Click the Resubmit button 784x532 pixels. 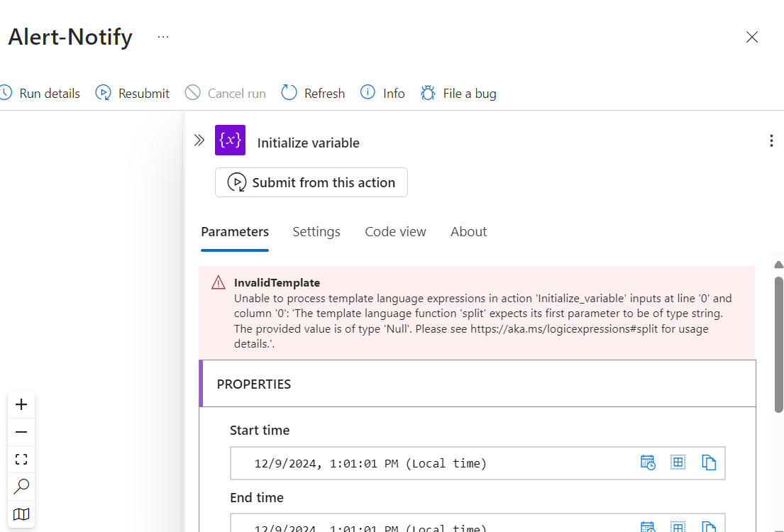point(133,94)
